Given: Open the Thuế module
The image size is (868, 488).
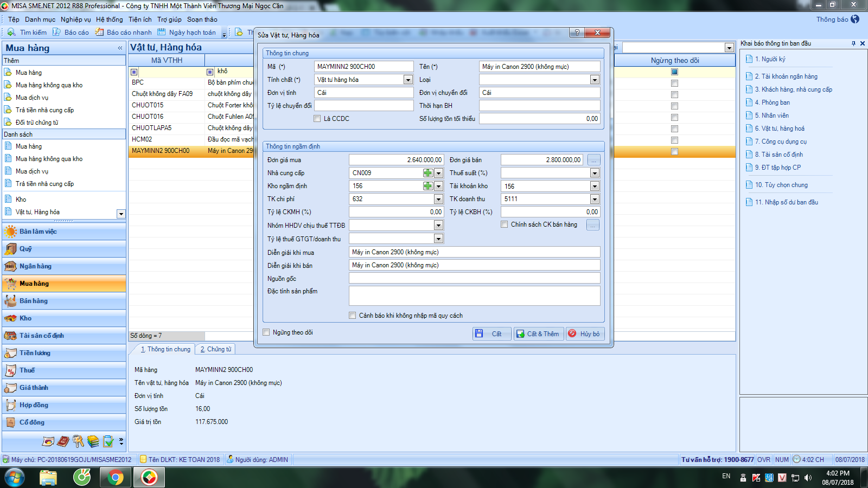Looking at the screenshot, I should [64, 370].
